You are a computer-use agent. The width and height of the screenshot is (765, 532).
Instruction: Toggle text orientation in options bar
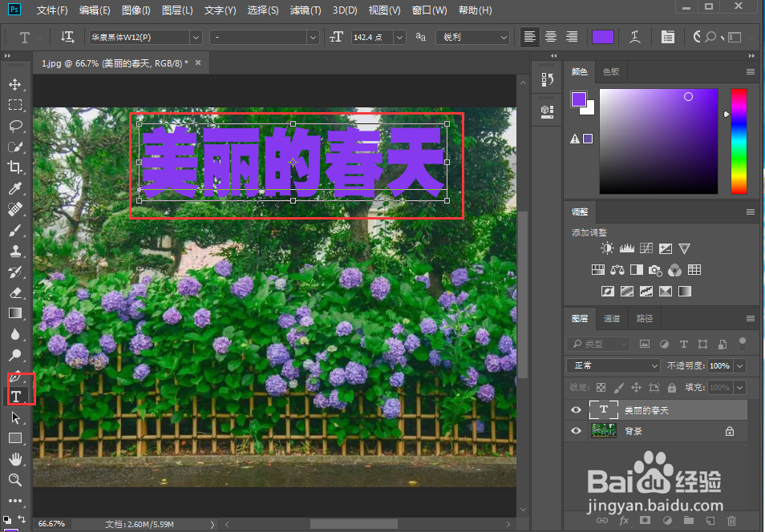pyautogui.click(x=67, y=37)
